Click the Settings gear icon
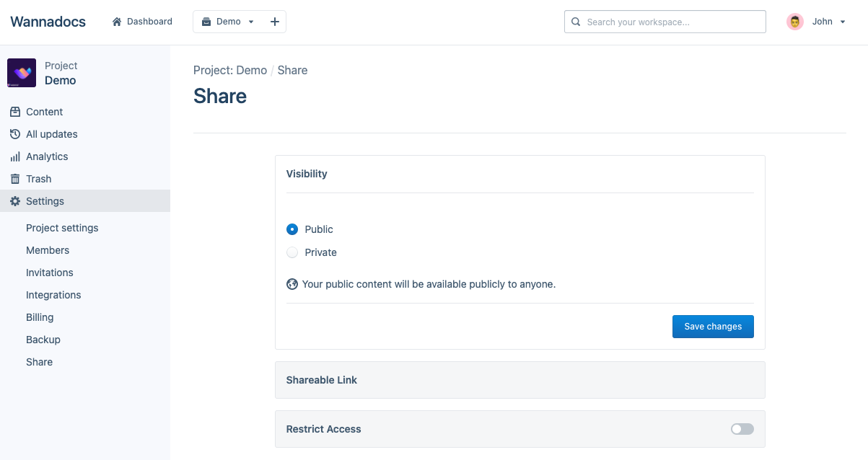868x460 pixels. [x=15, y=201]
